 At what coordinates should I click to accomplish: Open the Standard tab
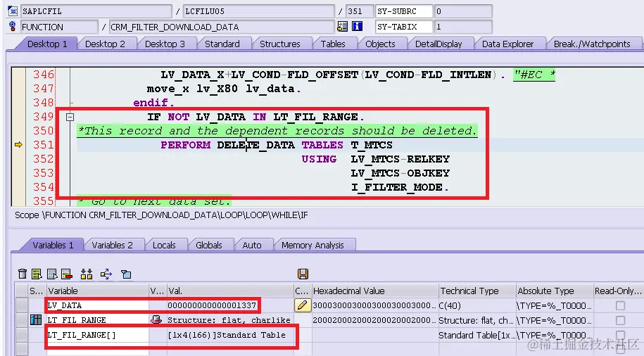tap(222, 44)
